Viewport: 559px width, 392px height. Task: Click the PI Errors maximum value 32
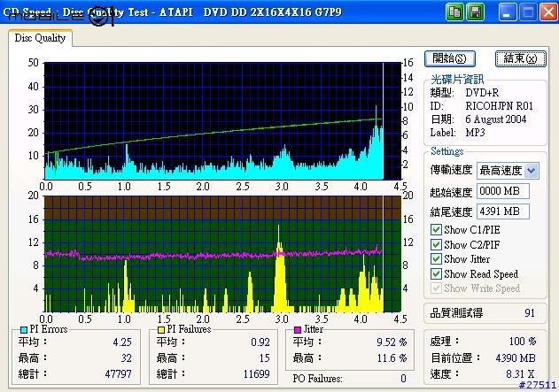tap(126, 358)
